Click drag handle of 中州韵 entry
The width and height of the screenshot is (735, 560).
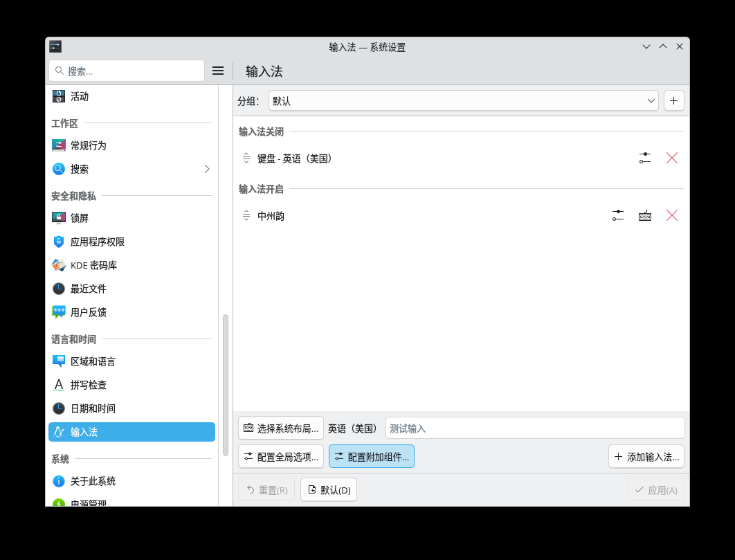[246, 215]
